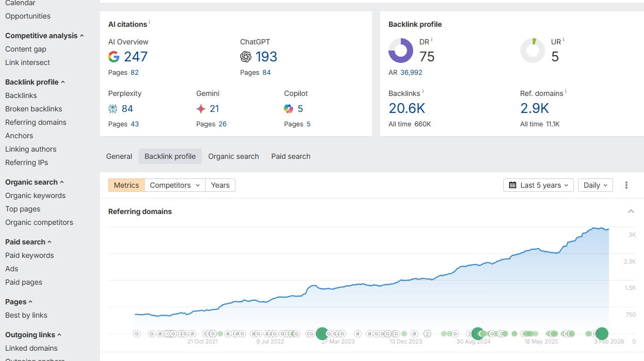Click the Gemini star icon

tap(200, 109)
